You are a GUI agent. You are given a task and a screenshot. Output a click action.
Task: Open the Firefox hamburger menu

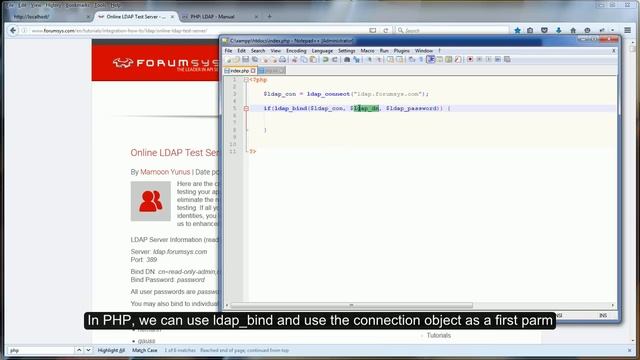(627, 31)
